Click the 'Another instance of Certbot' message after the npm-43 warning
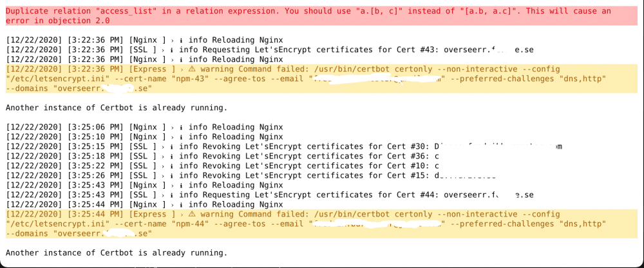 [x=117, y=108]
